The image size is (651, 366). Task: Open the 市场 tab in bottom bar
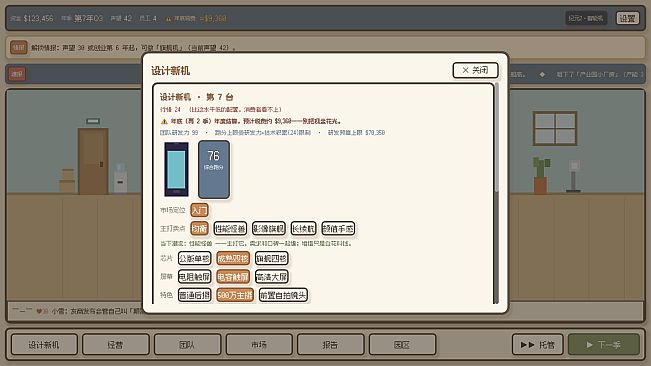[259, 344]
